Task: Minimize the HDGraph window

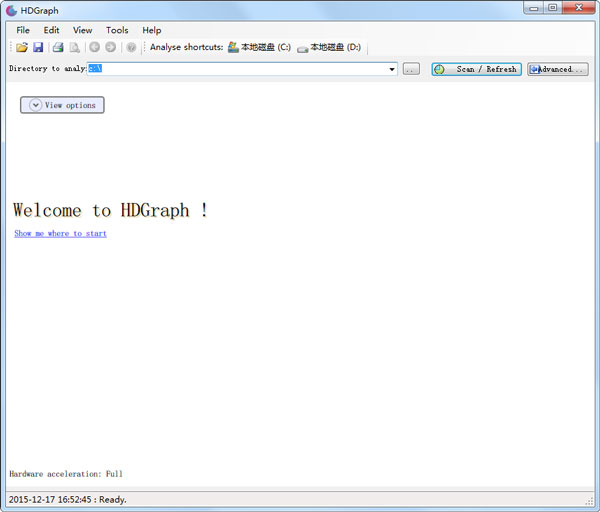Action: click(534, 8)
